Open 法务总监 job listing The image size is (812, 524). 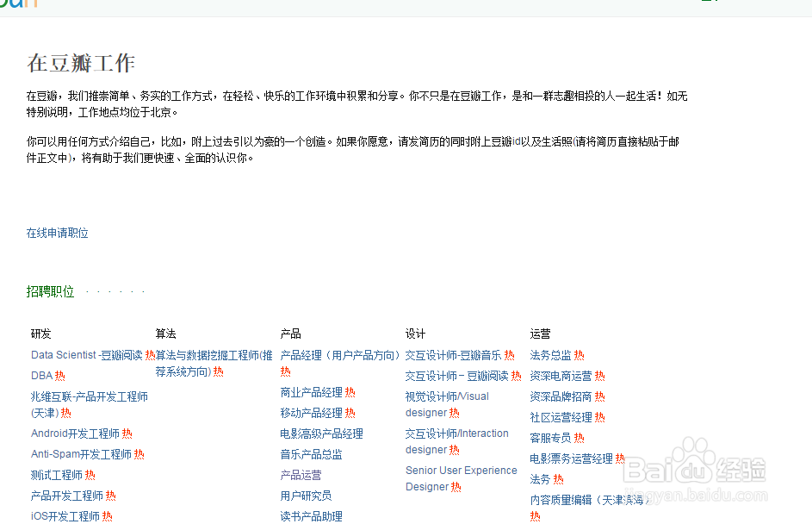point(550,355)
